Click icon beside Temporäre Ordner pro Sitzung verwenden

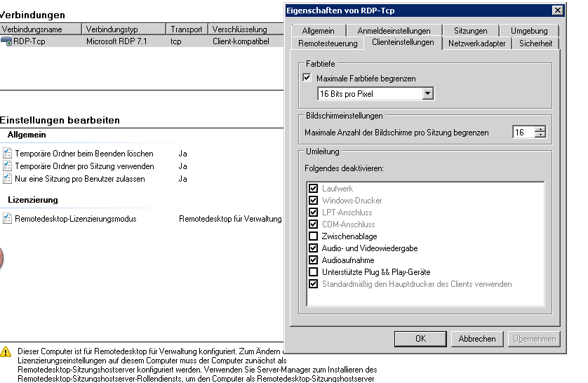[7, 166]
